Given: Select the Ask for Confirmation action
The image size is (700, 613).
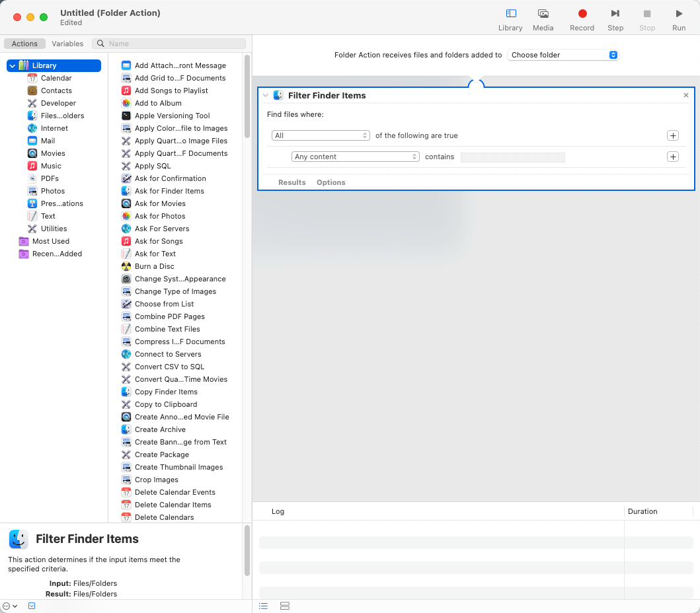Looking at the screenshot, I should coord(164,178).
